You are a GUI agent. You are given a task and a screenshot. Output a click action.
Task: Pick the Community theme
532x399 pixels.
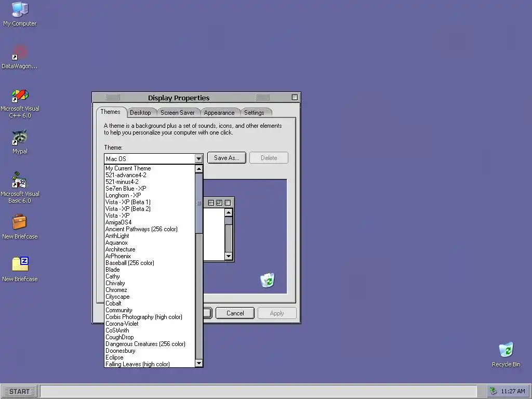[150, 310]
